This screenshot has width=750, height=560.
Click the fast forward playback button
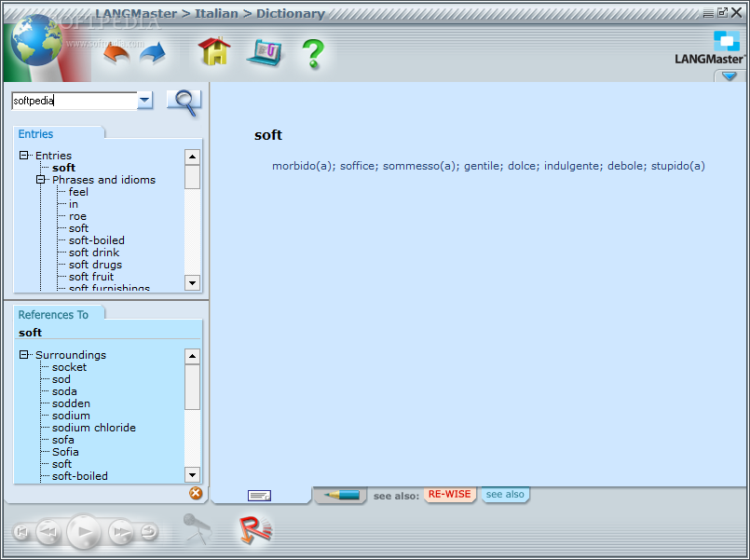121,531
